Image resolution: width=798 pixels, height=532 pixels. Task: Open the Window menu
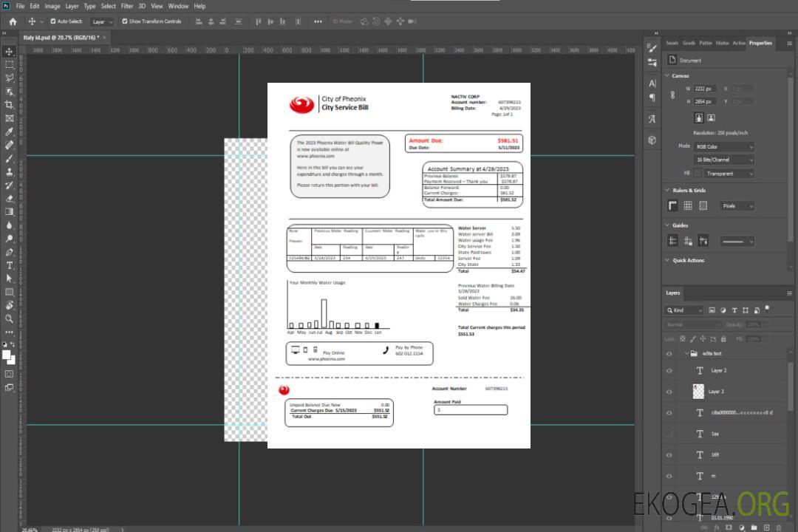click(178, 6)
